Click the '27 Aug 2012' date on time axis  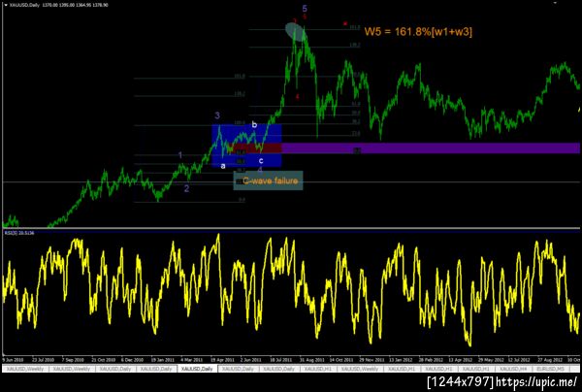click(x=550, y=360)
